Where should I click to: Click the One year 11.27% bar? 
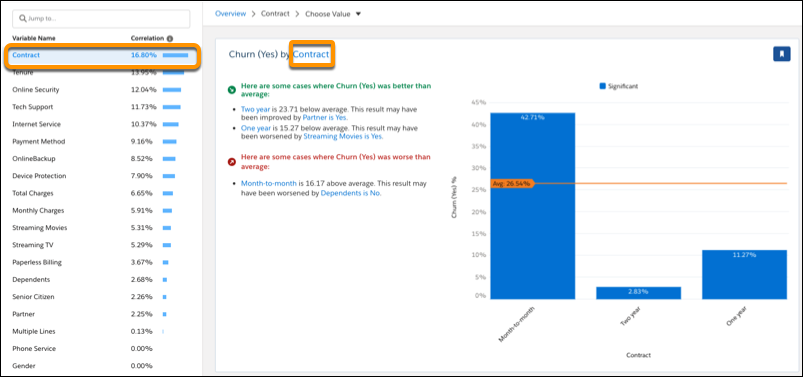(x=745, y=275)
